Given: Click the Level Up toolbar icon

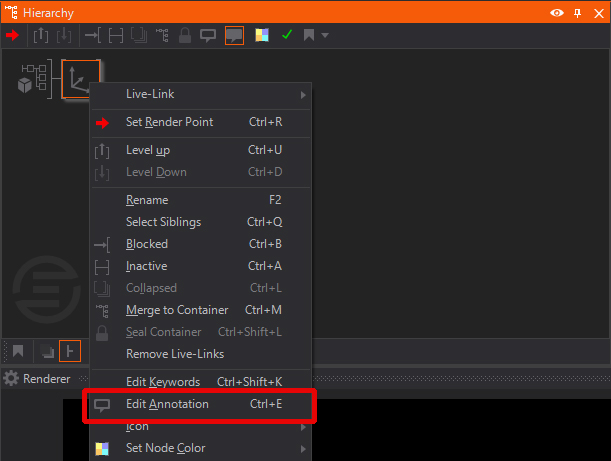Looking at the screenshot, I should click(x=41, y=35).
